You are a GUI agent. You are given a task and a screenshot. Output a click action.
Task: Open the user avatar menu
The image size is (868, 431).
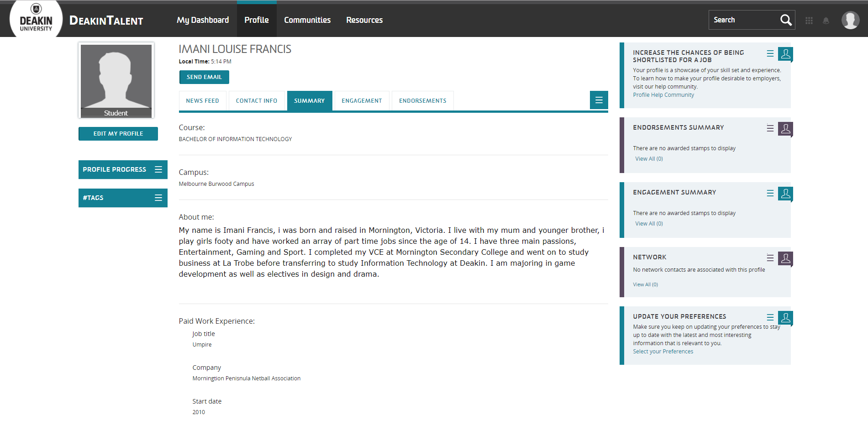850,20
